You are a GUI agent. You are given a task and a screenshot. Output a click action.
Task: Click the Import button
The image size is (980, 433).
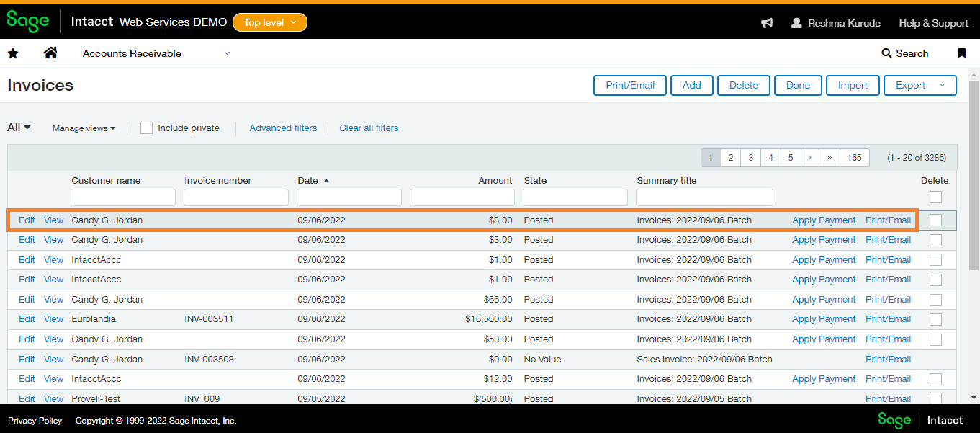pos(853,85)
